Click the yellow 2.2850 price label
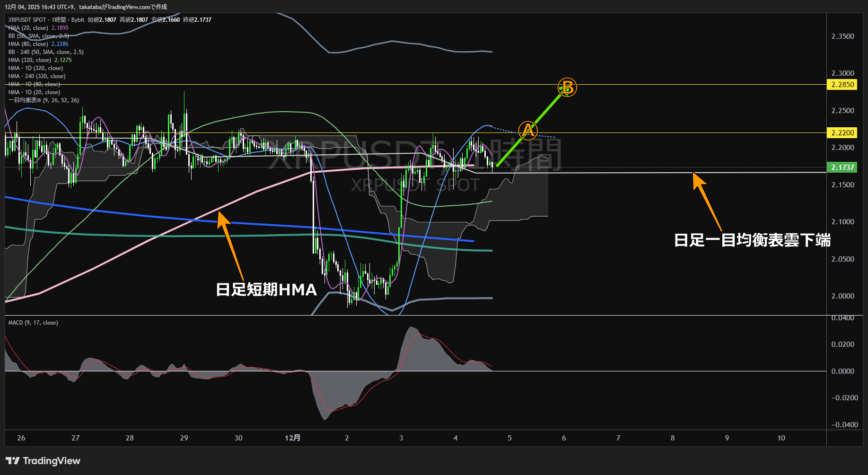 [x=842, y=85]
